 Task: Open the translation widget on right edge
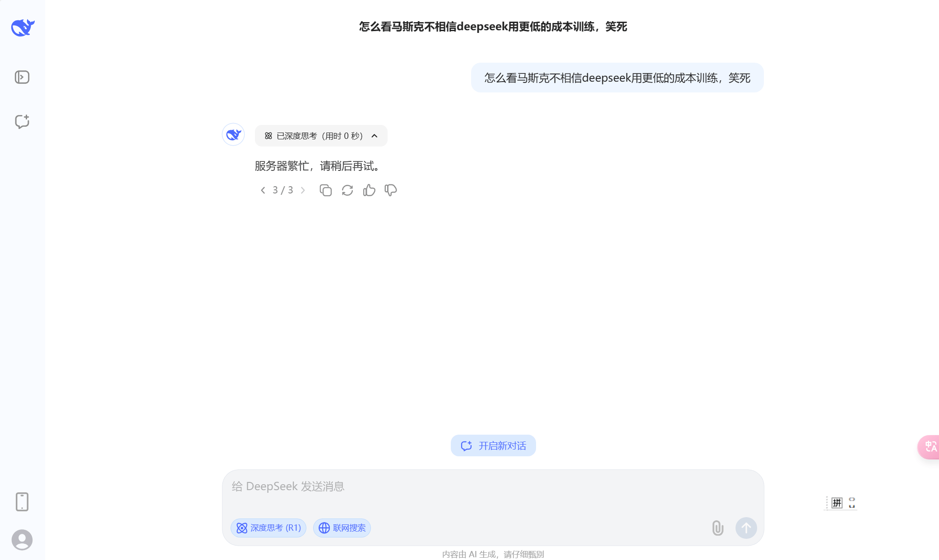[x=930, y=447]
